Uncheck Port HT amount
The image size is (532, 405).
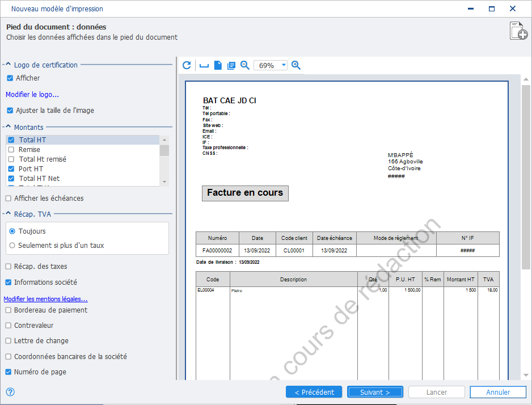11,169
